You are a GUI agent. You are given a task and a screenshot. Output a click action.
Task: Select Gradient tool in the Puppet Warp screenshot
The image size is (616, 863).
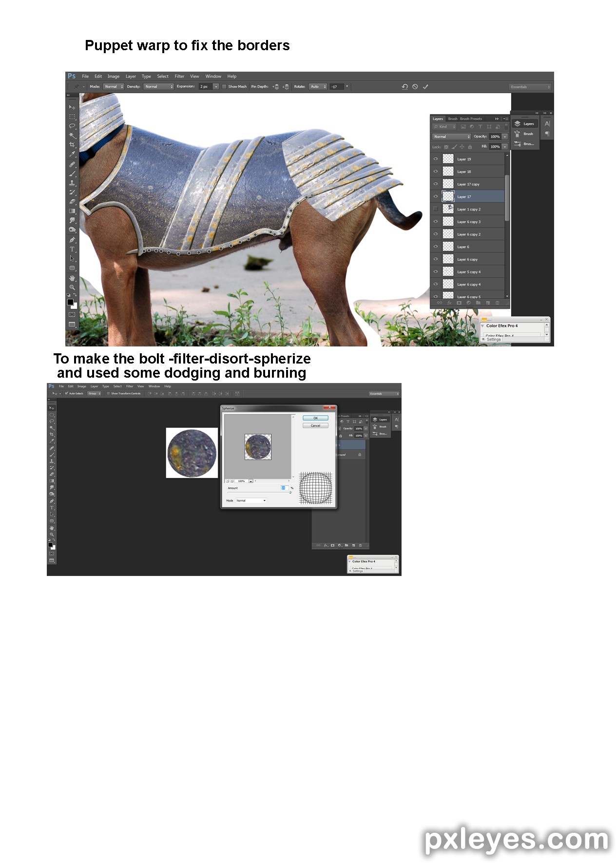(x=72, y=211)
